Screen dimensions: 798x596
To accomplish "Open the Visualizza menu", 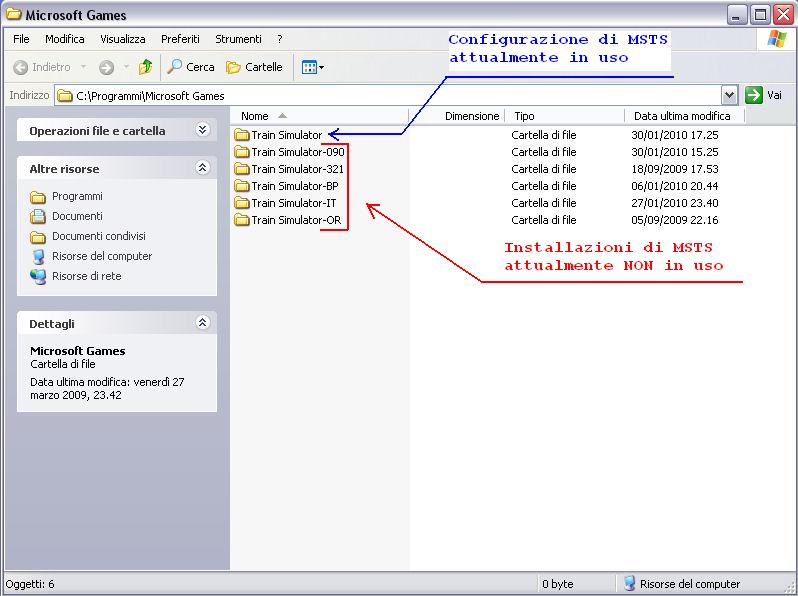I will pyautogui.click(x=123, y=39).
